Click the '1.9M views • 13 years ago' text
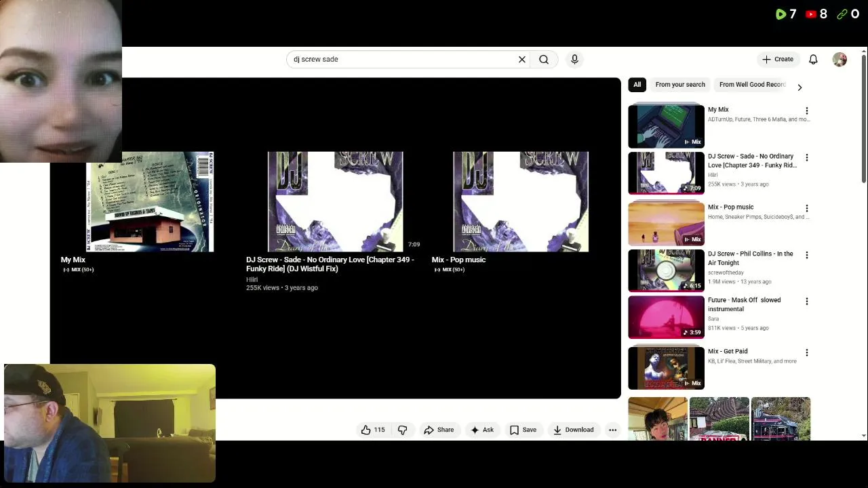868x488 pixels. click(x=739, y=282)
